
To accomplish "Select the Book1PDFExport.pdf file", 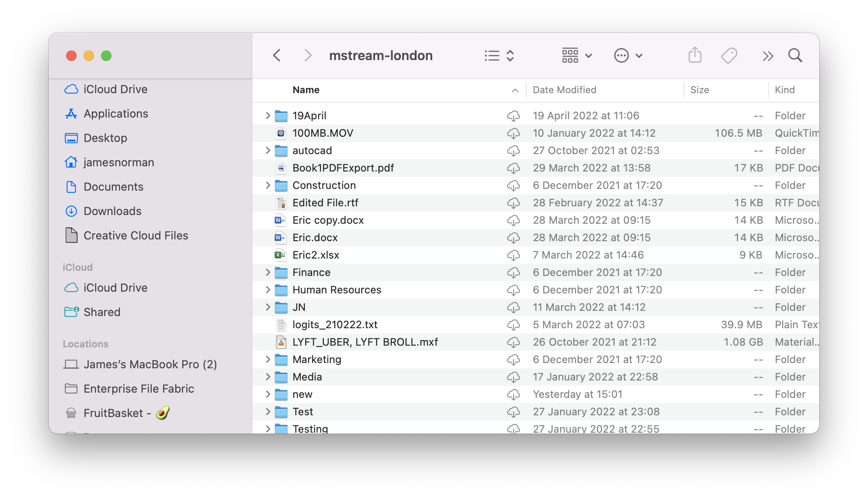I will coord(343,168).
